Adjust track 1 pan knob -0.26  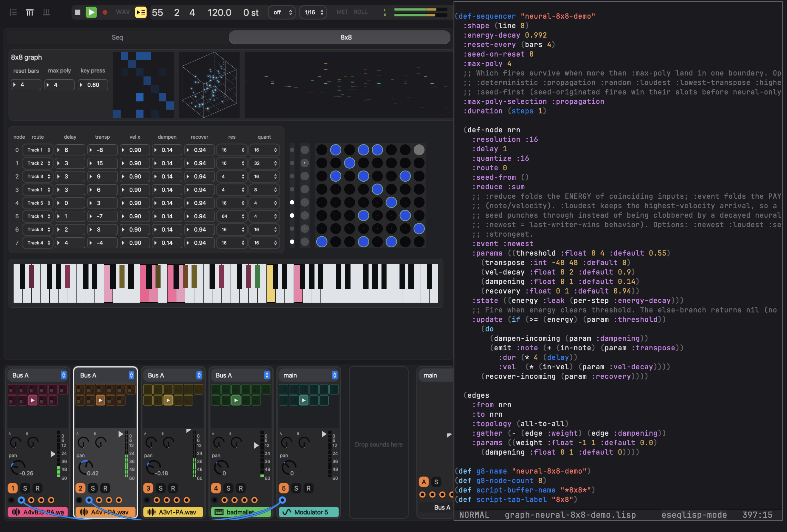(17, 468)
